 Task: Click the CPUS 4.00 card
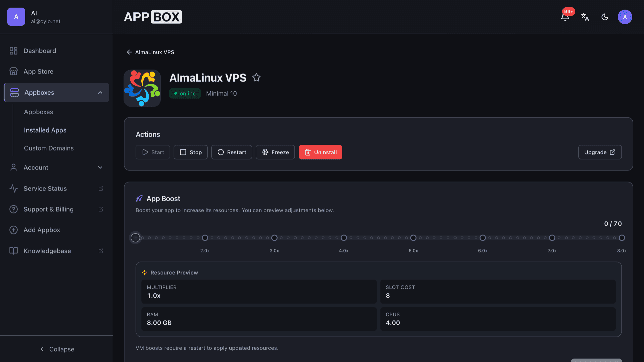pos(498,319)
